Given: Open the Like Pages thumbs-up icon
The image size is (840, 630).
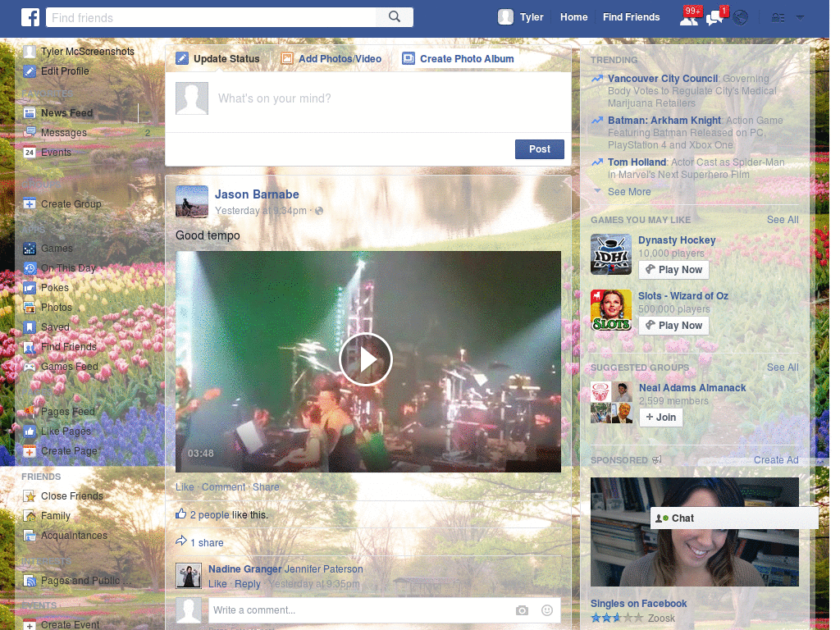Looking at the screenshot, I should click(x=30, y=431).
